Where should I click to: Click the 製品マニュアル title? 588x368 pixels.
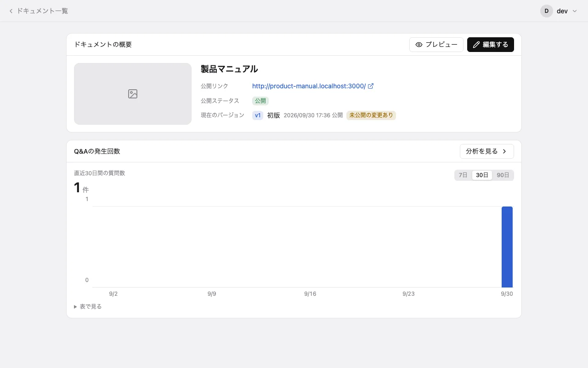[x=229, y=69]
